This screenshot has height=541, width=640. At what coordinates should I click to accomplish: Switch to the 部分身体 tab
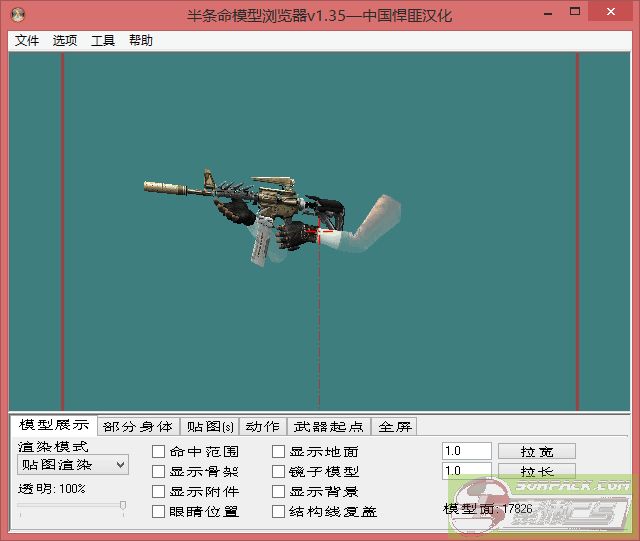(x=138, y=427)
